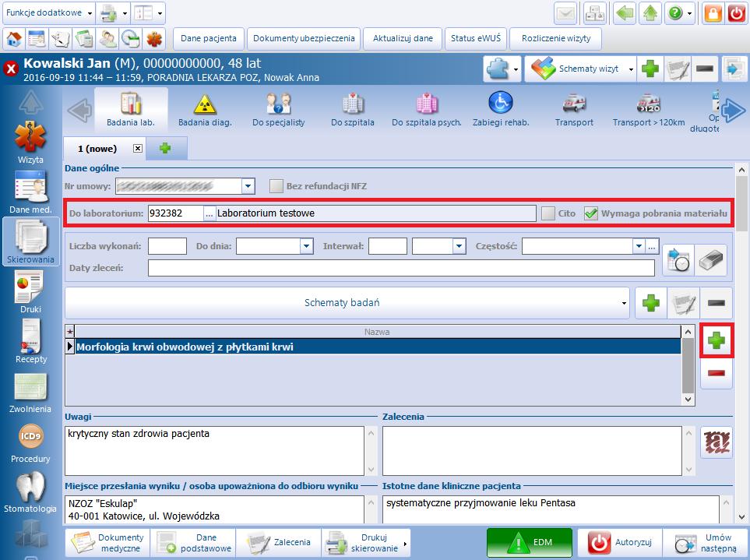This screenshot has height=560, width=750.
Task: Switch to the Do specjalisty tab
Action: coord(278,110)
